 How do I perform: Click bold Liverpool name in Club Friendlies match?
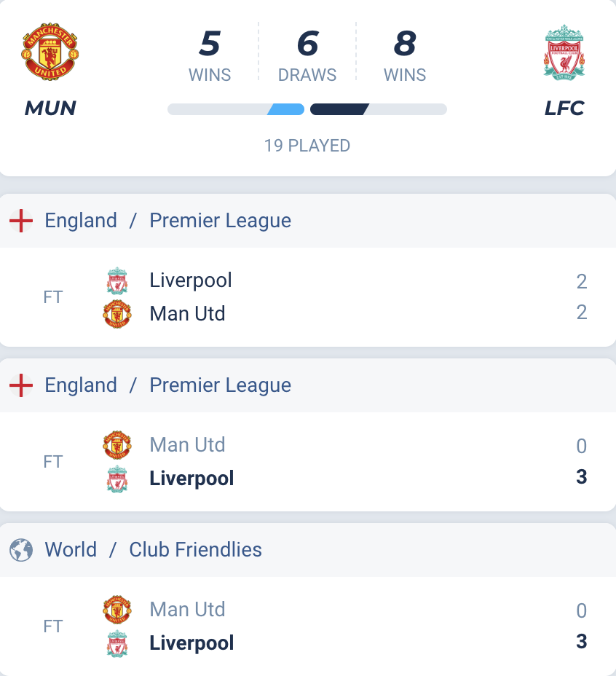191,643
